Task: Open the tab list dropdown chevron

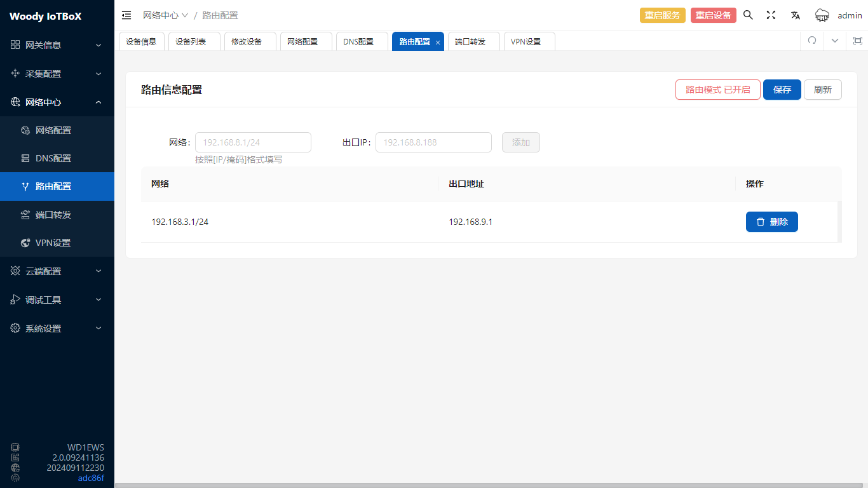Action: (834, 41)
